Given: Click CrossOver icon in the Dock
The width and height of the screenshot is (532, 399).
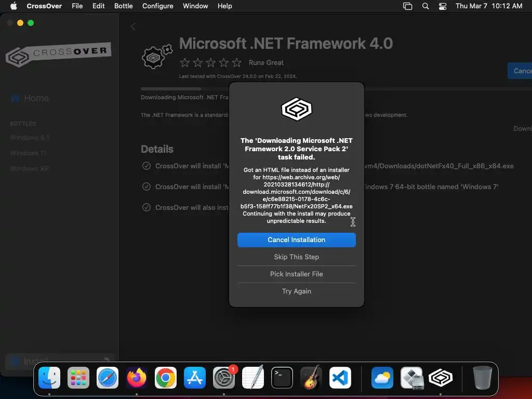Looking at the screenshot, I should click(x=441, y=378).
